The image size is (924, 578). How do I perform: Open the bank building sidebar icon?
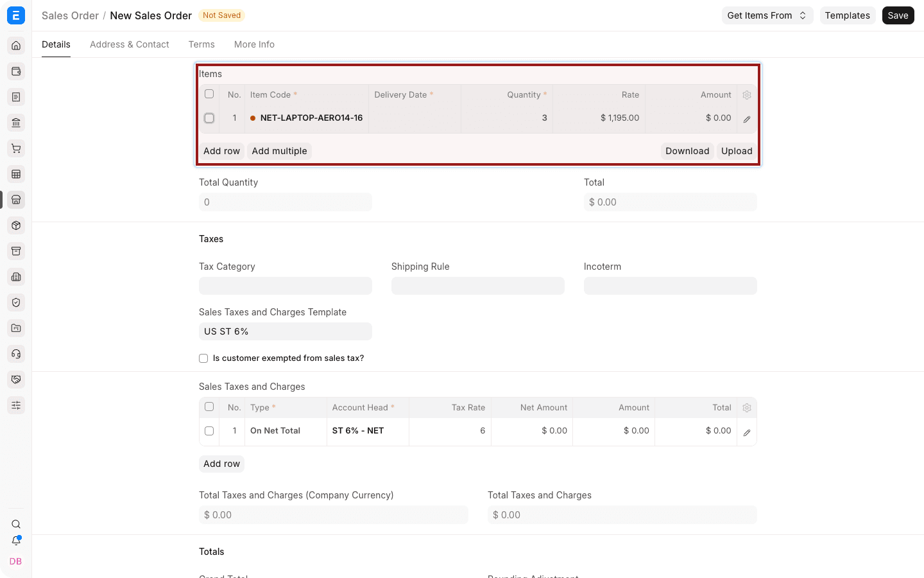pyautogui.click(x=16, y=123)
